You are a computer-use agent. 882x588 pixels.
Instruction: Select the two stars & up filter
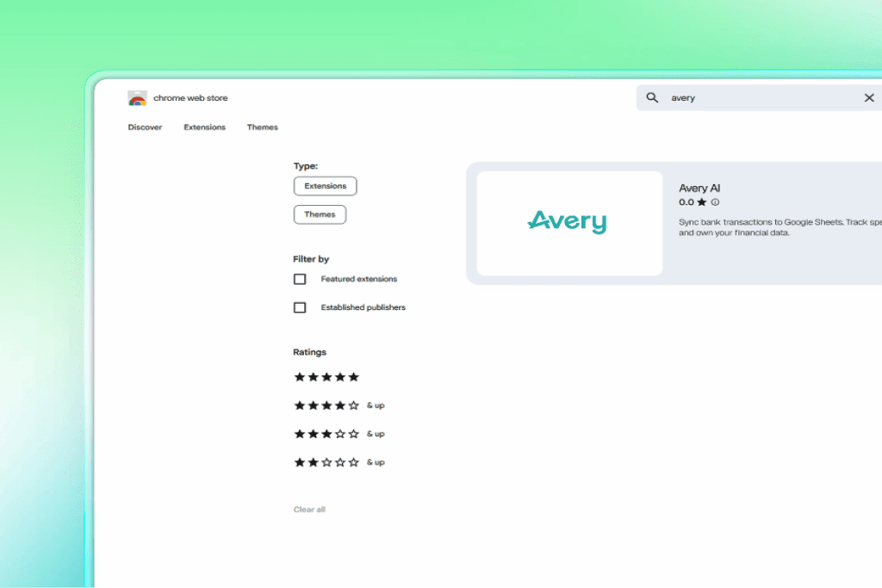click(x=339, y=462)
